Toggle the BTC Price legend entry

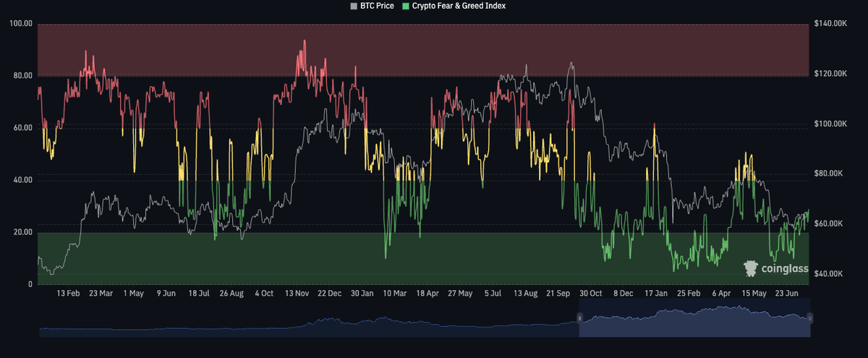point(371,6)
